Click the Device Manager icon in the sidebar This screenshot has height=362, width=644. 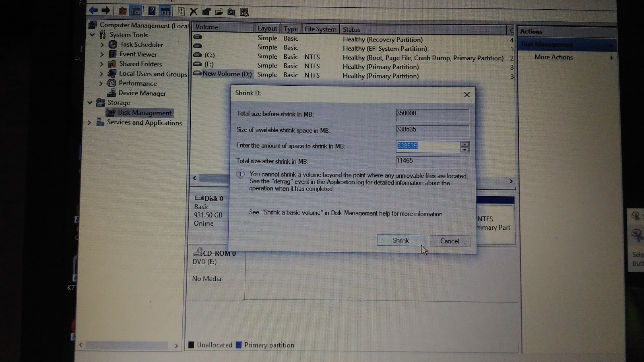point(112,93)
